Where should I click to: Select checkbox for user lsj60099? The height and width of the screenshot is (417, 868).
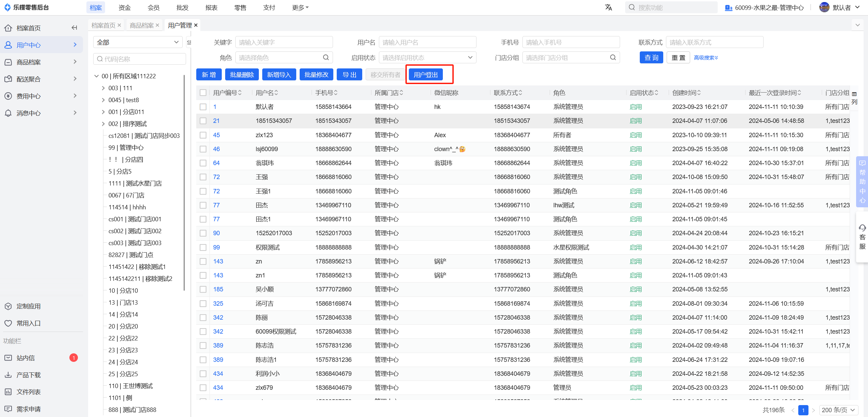203,149
